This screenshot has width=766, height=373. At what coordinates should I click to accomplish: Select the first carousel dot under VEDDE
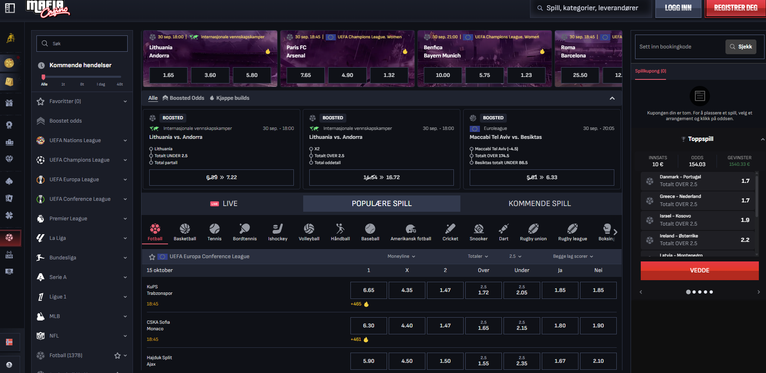(x=688, y=292)
